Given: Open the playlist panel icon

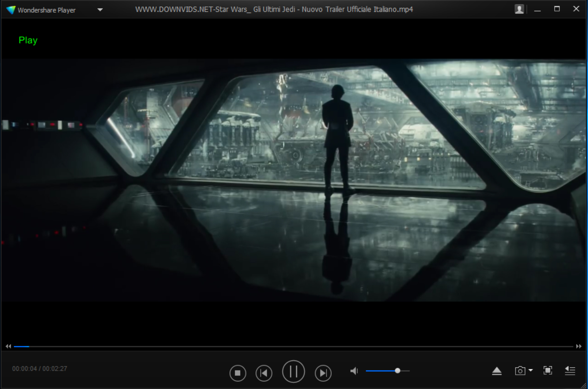Looking at the screenshot, I should pyautogui.click(x=570, y=371).
